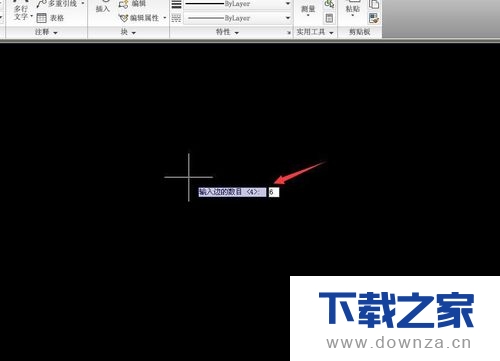Click the block 编辑 edit icon
The width and height of the screenshot is (500, 361).
pos(124,4)
